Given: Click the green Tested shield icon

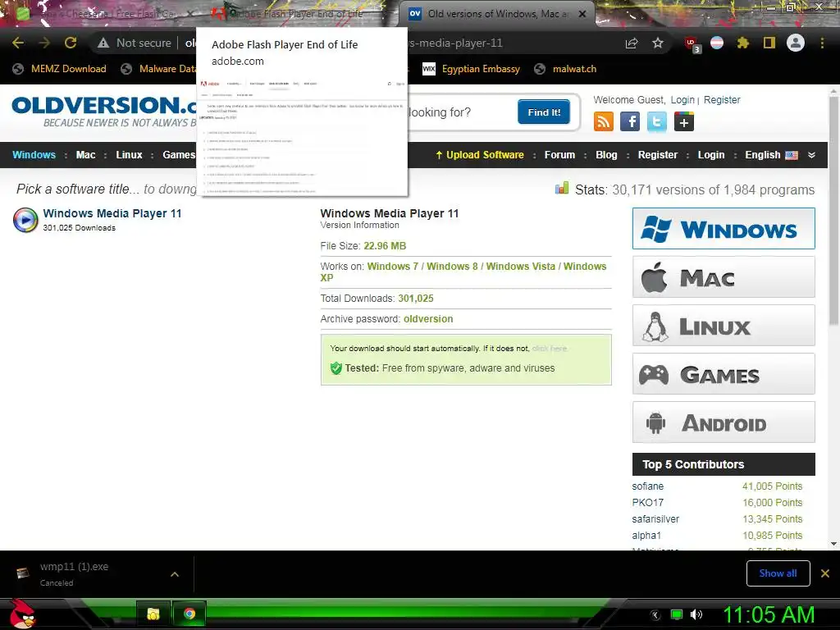Looking at the screenshot, I should point(336,368).
